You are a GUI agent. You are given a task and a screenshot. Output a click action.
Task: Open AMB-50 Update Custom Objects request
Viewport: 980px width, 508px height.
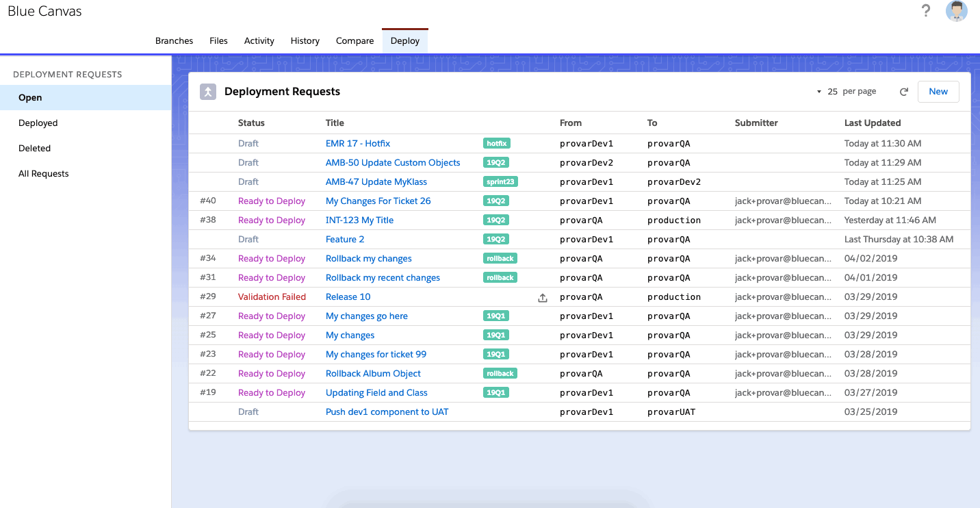(393, 163)
